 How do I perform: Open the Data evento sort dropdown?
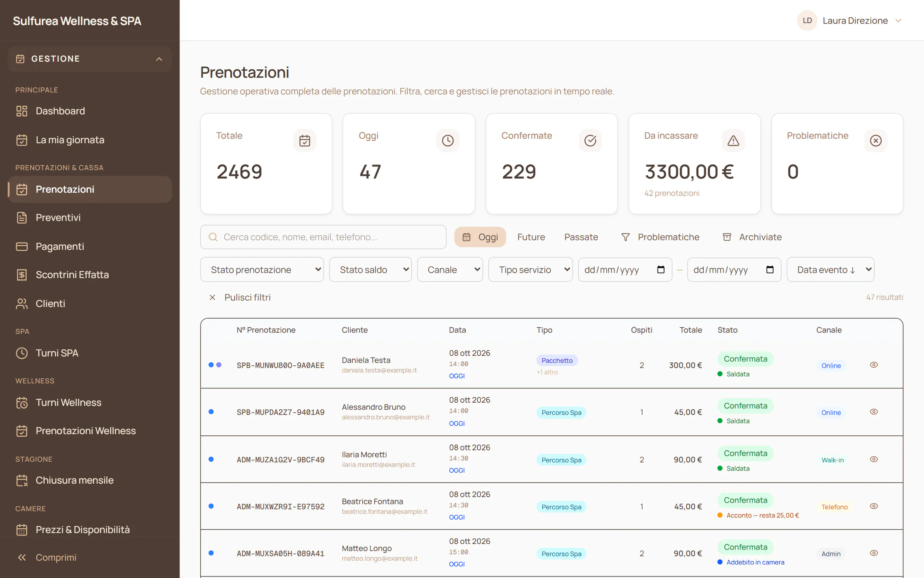click(830, 270)
